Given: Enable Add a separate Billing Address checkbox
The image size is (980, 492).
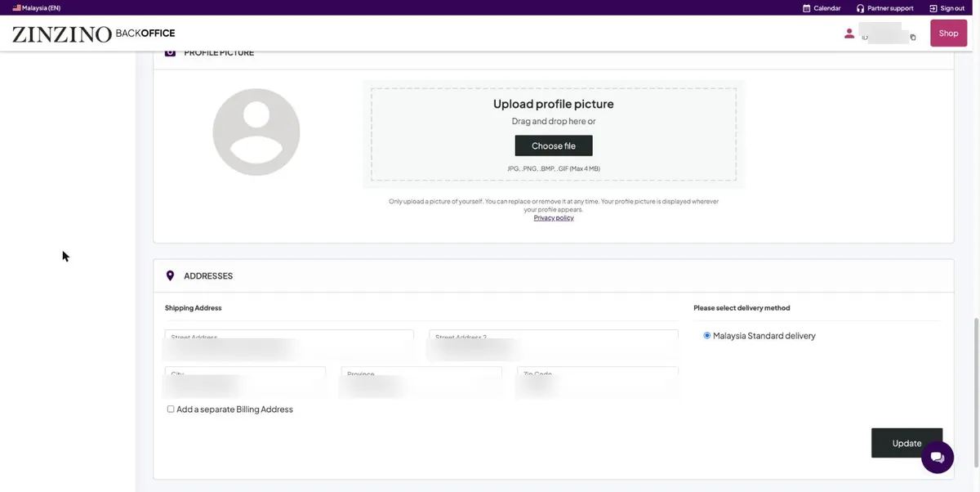Looking at the screenshot, I should (x=171, y=409).
